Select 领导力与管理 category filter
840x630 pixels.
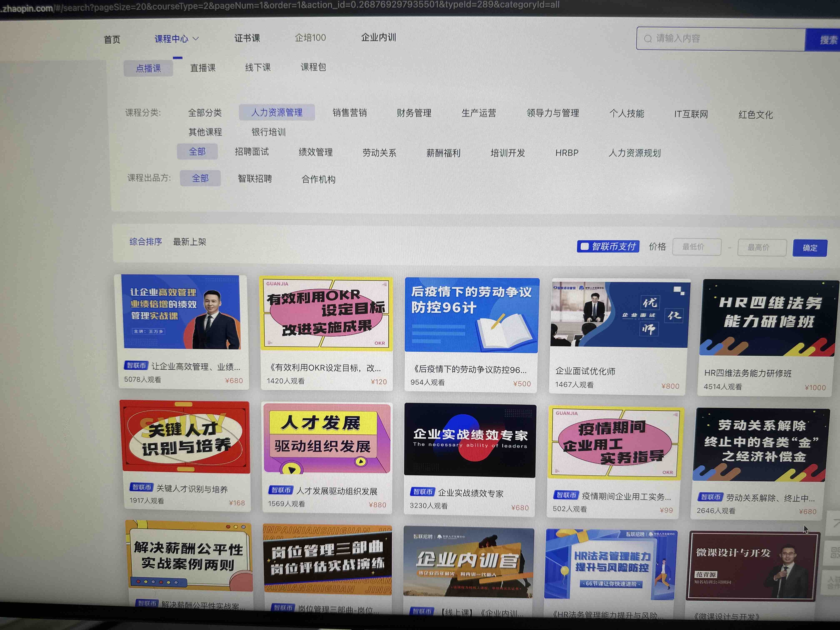pyautogui.click(x=552, y=113)
